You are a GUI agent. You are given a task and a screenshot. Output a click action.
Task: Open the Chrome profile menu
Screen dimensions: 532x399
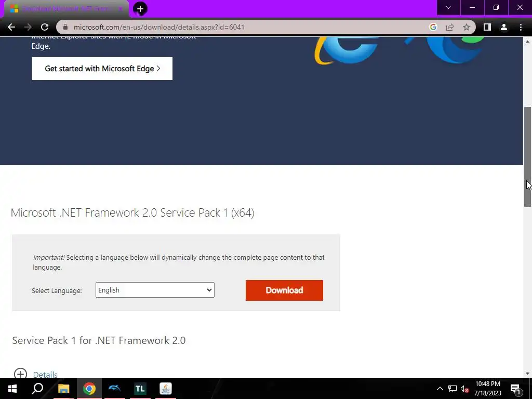pos(504,27)
